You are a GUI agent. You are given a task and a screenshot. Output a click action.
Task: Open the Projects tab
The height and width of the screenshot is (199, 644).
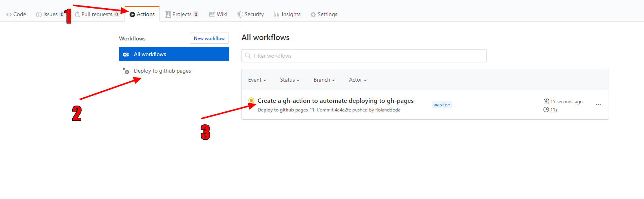click(x=182, y=14)
